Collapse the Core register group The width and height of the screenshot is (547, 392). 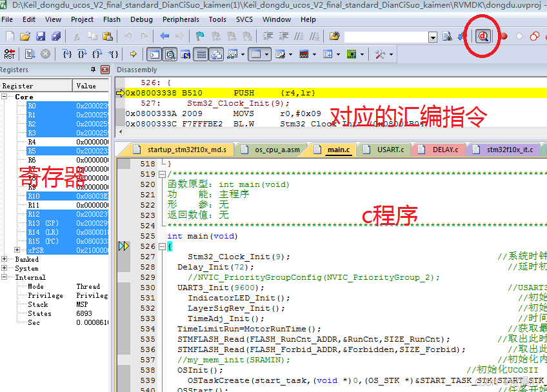coord(4,96)
